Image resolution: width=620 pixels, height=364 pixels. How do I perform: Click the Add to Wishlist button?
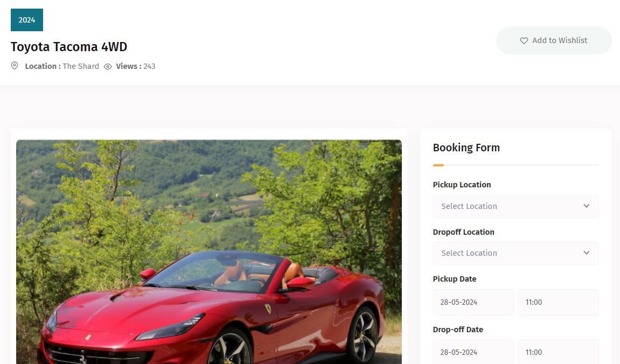coord(554,40)
